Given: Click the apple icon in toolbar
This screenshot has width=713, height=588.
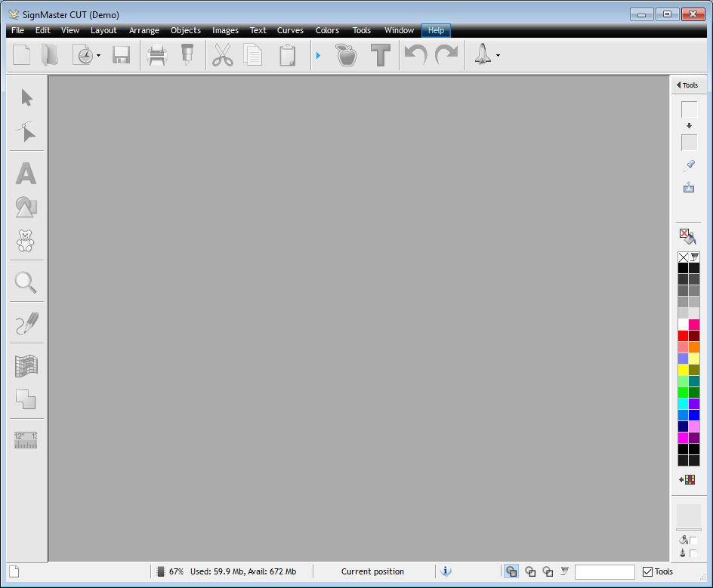Looking at the screenshot, I should pos(347,55).
